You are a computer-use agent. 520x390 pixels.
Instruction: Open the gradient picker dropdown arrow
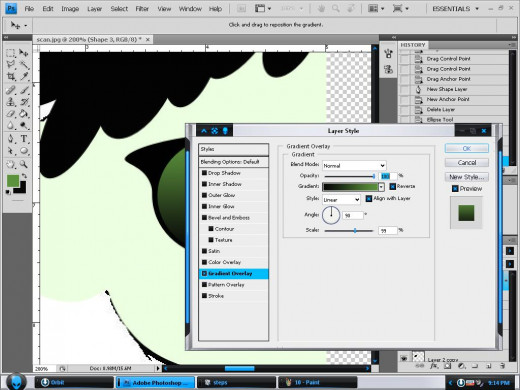pyautogui.click(x=381, y=187)
